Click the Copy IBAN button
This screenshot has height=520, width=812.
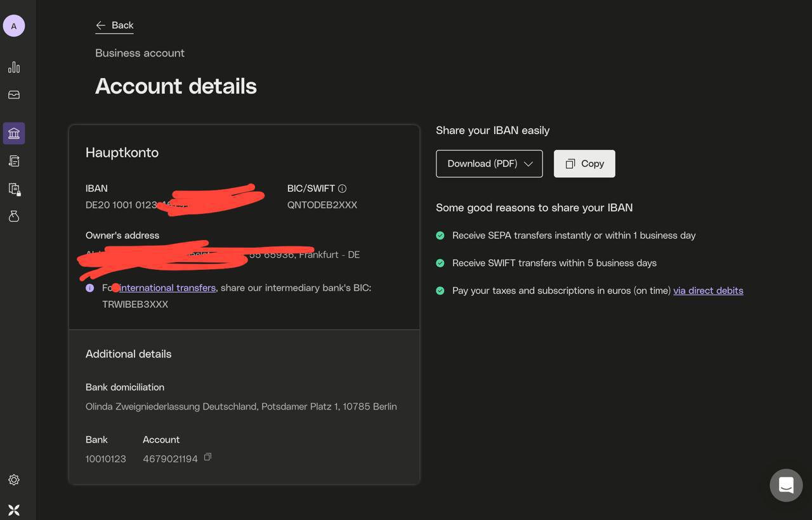(x=584, y=164)
